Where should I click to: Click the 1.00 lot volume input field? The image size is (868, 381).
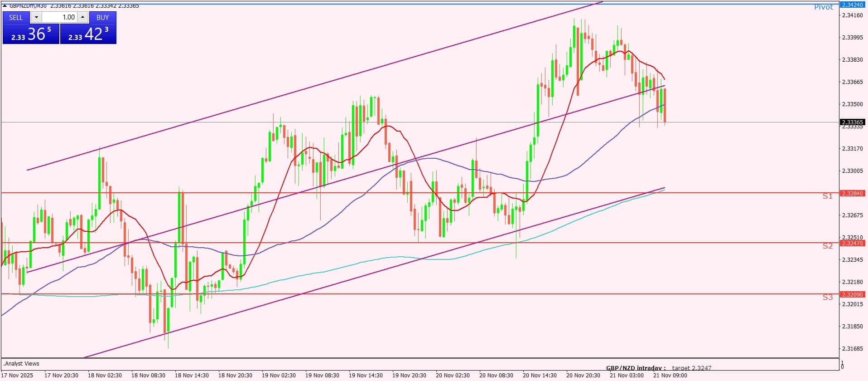click(60, 17)
